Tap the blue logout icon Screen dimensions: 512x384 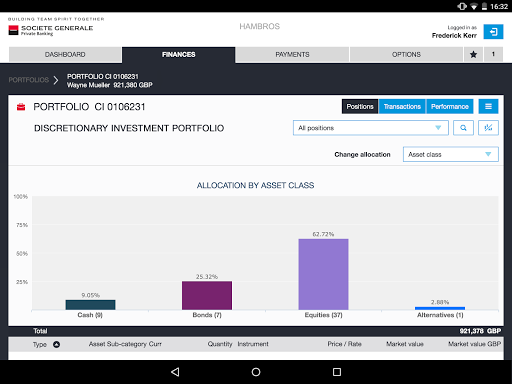(493, 32)
